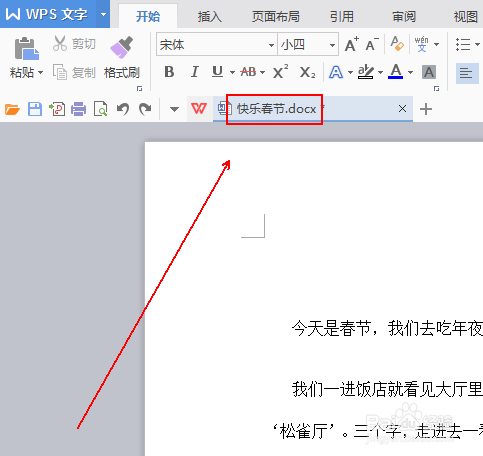Expand the strikethrough options dropdown arrow
The width and height of the screenshot is (483, 456).
(x=262, y=72)
